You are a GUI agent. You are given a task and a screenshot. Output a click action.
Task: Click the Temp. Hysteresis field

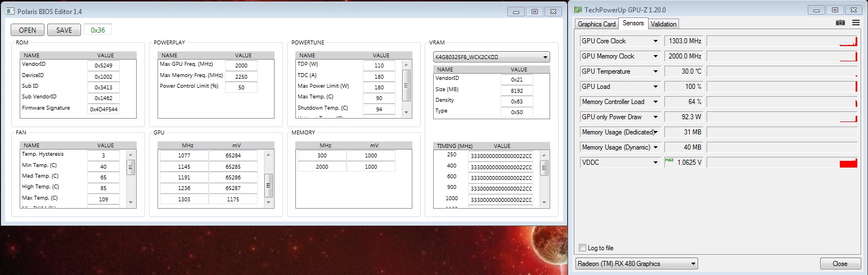tap(104, 155)
